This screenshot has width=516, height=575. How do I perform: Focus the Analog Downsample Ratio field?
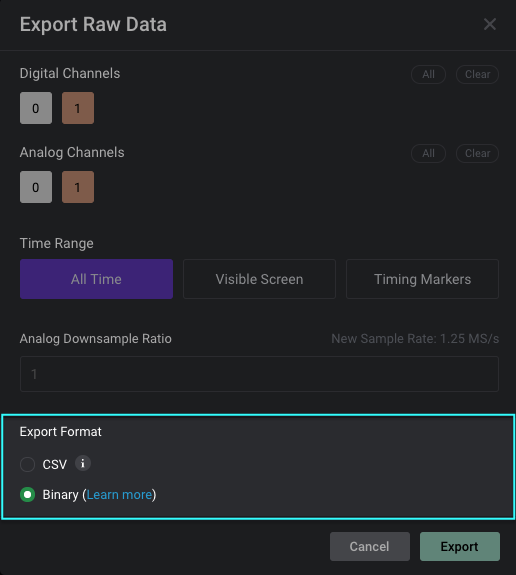(259, 374)
